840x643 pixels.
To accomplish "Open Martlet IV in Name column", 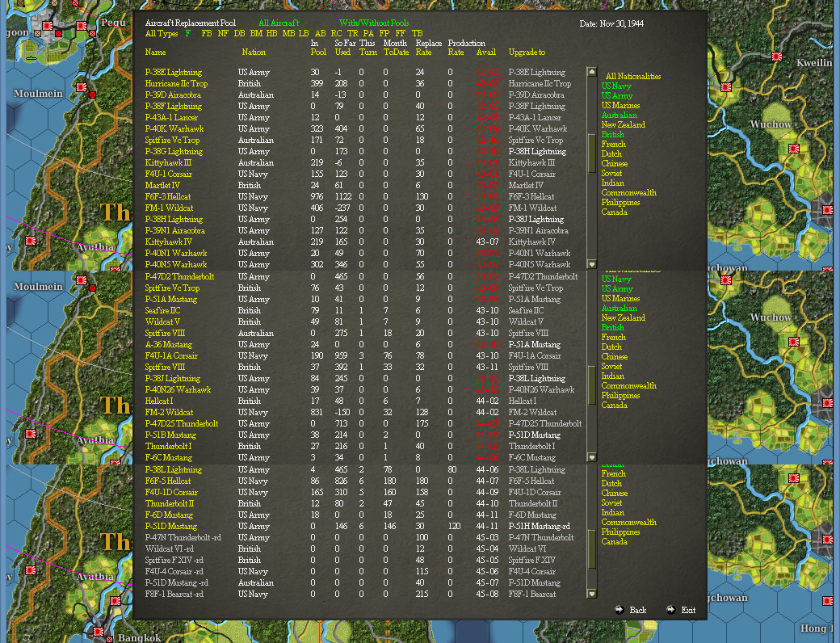I will (x=162, y=185).
